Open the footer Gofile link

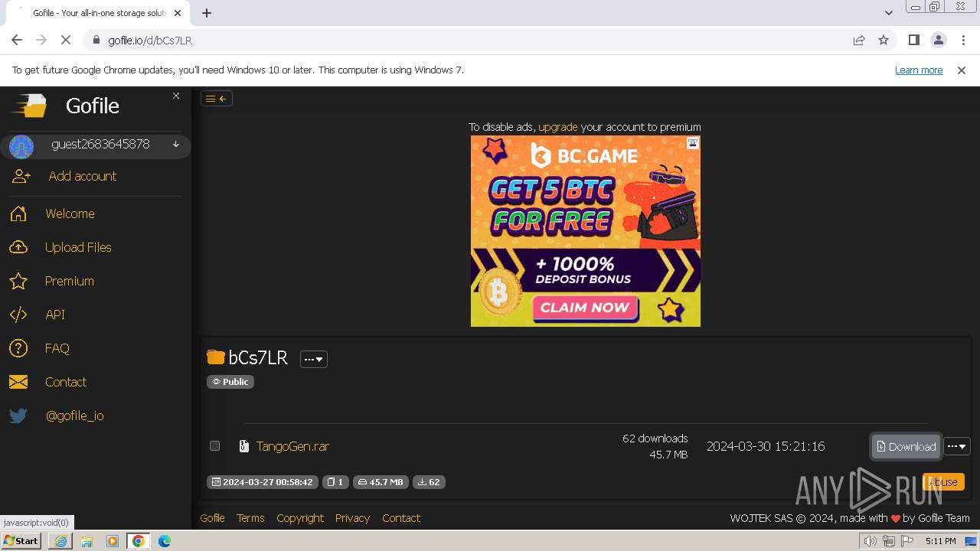click(x=213, y=518)
